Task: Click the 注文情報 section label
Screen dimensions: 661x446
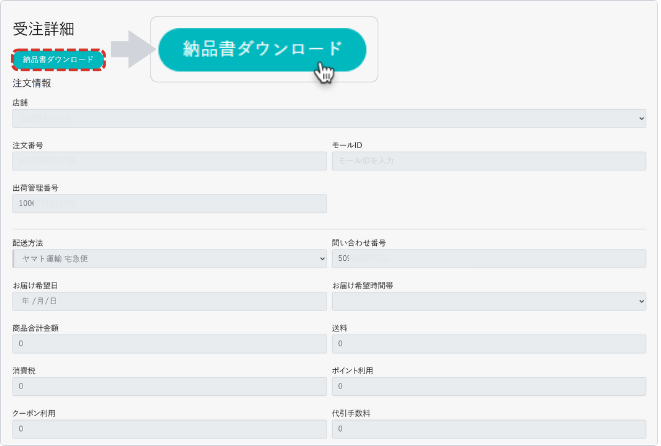Action: [31, 83]
